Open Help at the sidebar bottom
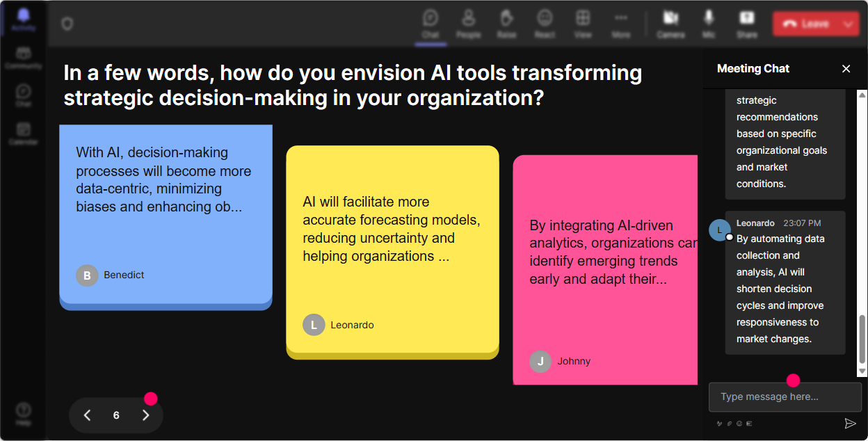The image size is (868, 441). (x=23, y=413)
